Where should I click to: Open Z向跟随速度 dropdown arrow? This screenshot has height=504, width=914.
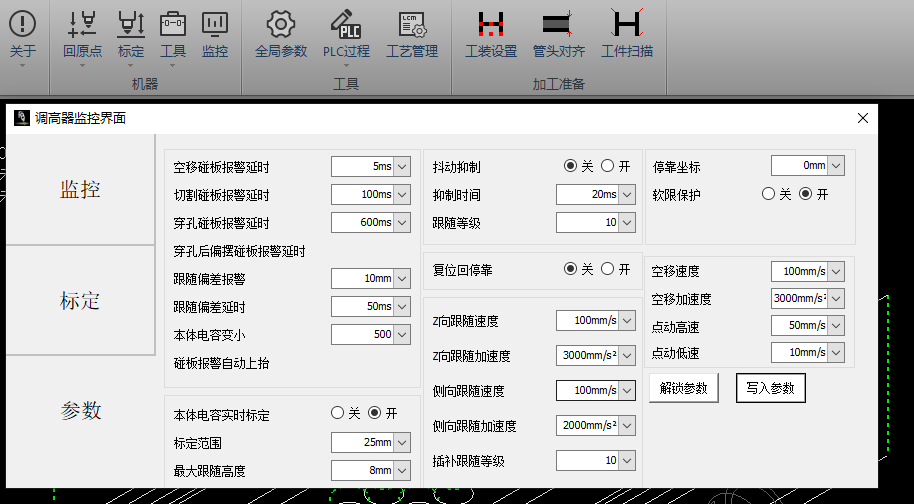click(627, 320)
